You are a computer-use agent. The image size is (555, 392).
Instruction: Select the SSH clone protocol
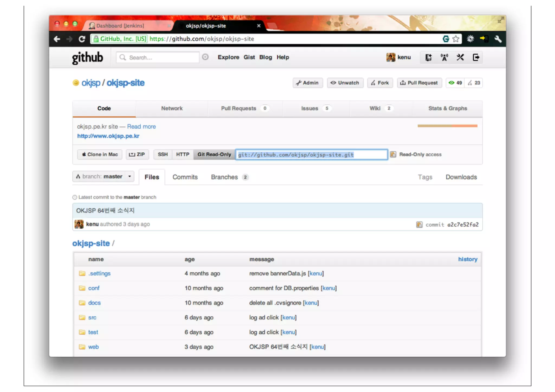[x=163, y=154]
